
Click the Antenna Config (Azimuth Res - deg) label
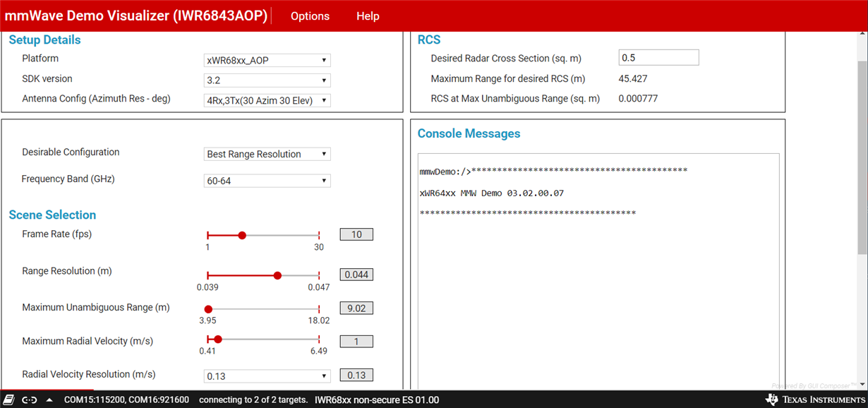pos(96,98)
